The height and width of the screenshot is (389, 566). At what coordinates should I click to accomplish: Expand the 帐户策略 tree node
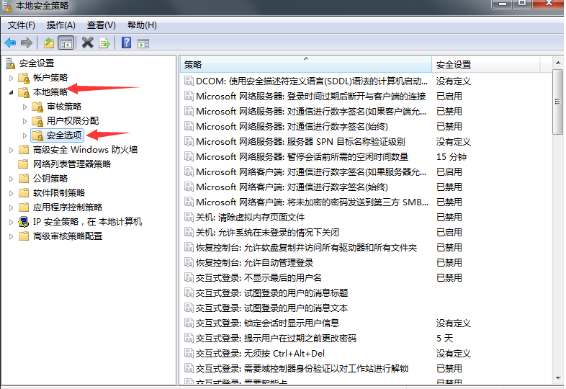point(11,78)
